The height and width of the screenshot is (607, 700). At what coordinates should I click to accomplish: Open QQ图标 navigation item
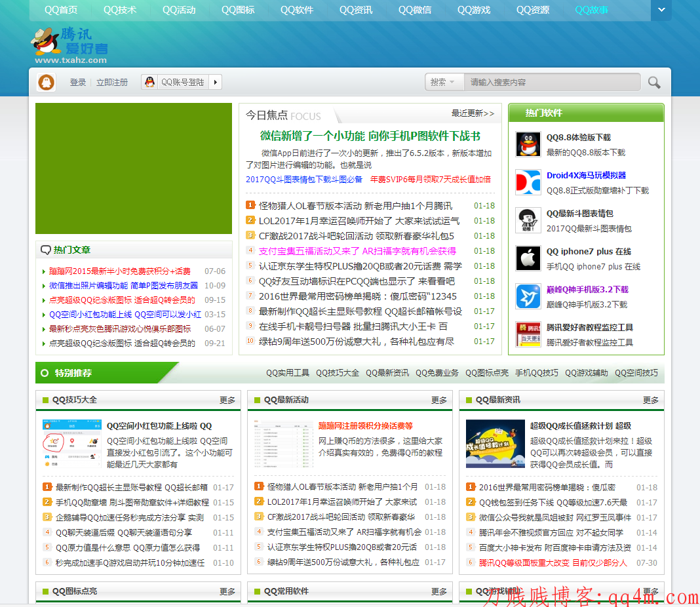[238, 10]
